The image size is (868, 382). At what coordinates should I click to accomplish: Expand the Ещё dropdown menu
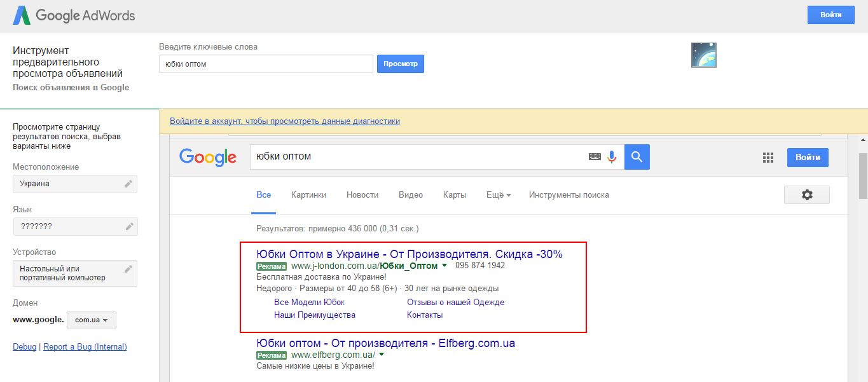tap(499, 195)
